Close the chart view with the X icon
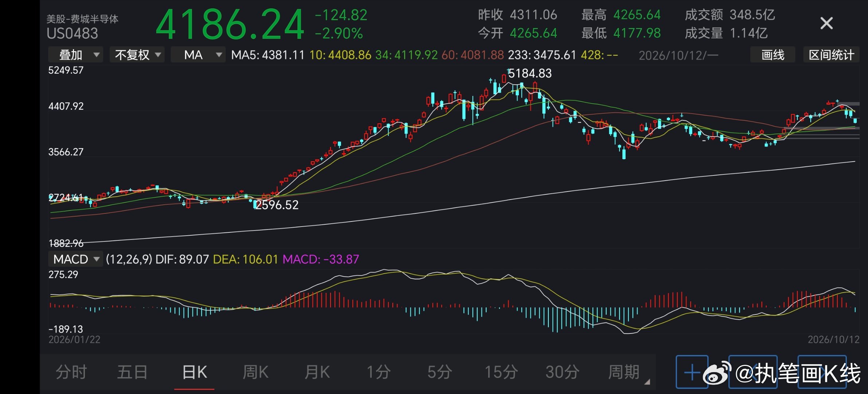Image resolution: width=868 pixels, height=394 pixels. tap(826, 23)
